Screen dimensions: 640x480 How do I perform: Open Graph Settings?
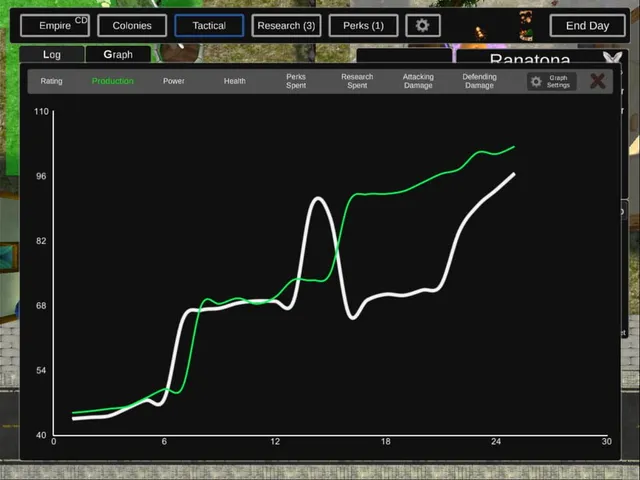tap(552, 81)
